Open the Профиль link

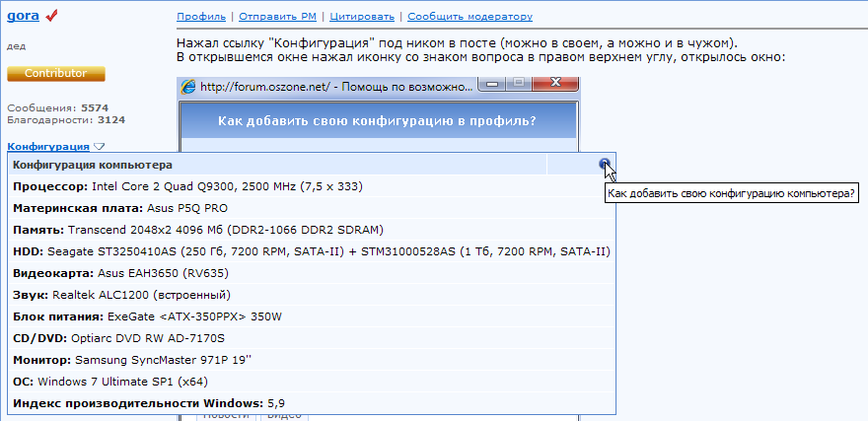201,17
